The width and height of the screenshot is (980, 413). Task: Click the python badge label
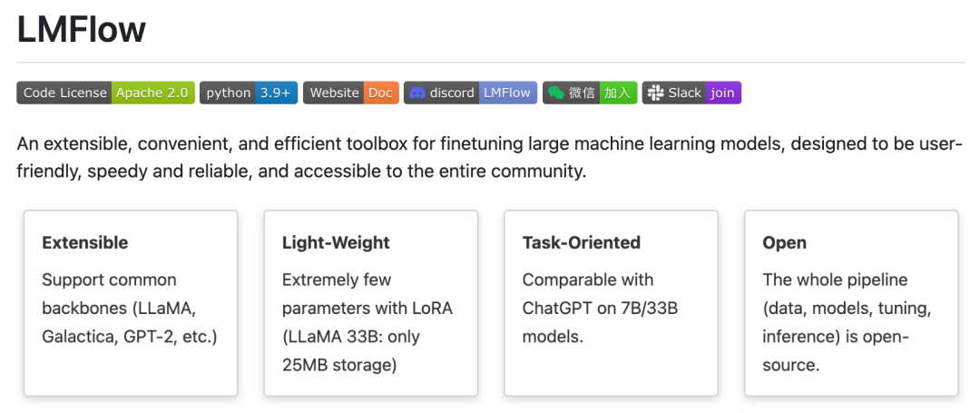pos(228,93)
